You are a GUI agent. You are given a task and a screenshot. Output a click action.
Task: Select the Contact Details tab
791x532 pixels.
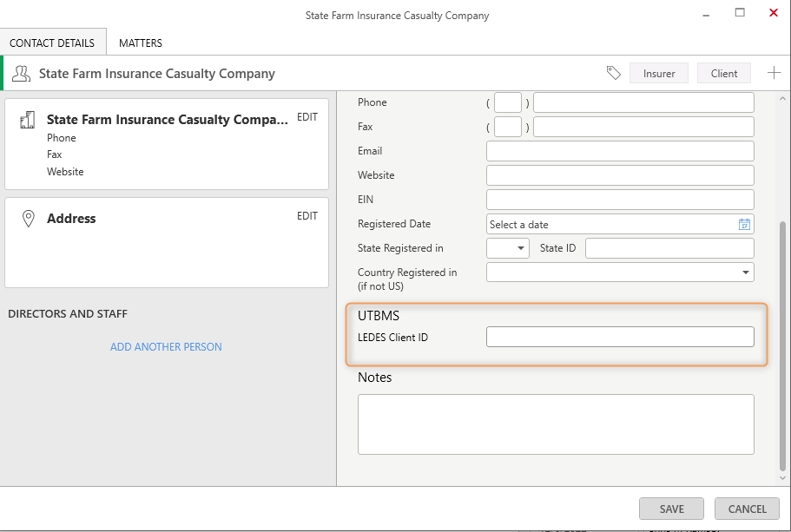point(52,43)
